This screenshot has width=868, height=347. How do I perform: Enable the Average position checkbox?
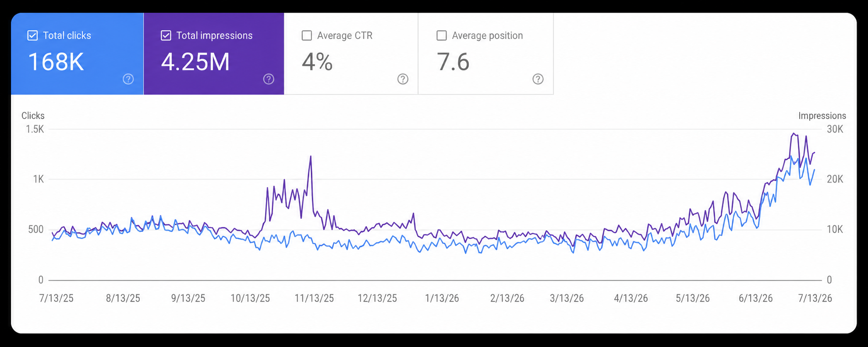pos(442,35)
